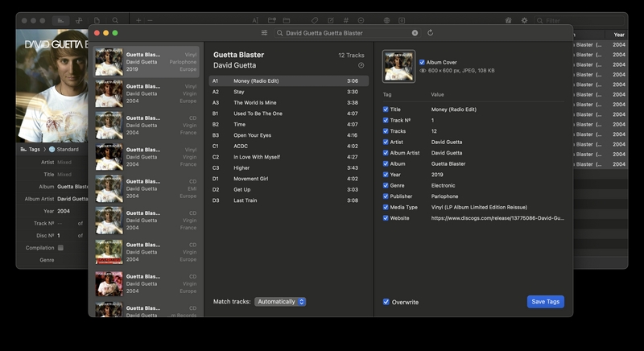Screen dimensions: 644x351
Task: Open file info icon in main window toolbar
Action: click(97, 20)
